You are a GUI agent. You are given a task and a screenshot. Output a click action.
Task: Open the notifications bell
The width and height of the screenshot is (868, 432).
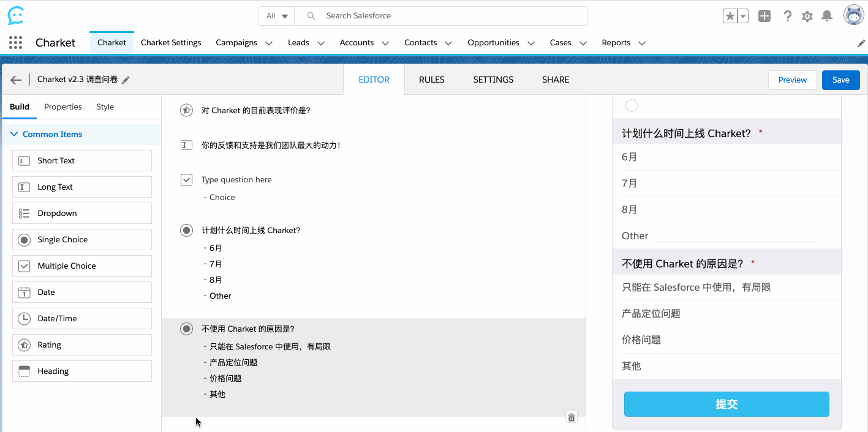coord(827,16)
